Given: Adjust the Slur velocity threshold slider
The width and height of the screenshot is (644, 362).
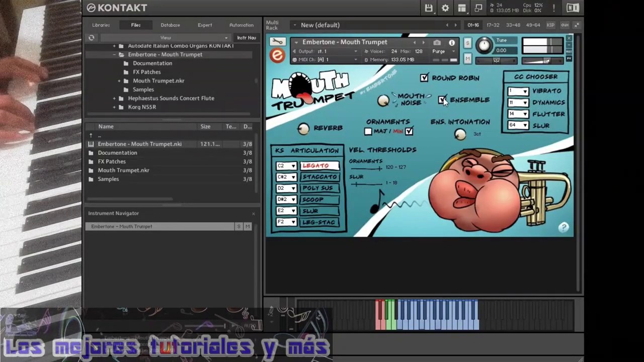Looking at the screenshot, I should click(x=367, y=184).
